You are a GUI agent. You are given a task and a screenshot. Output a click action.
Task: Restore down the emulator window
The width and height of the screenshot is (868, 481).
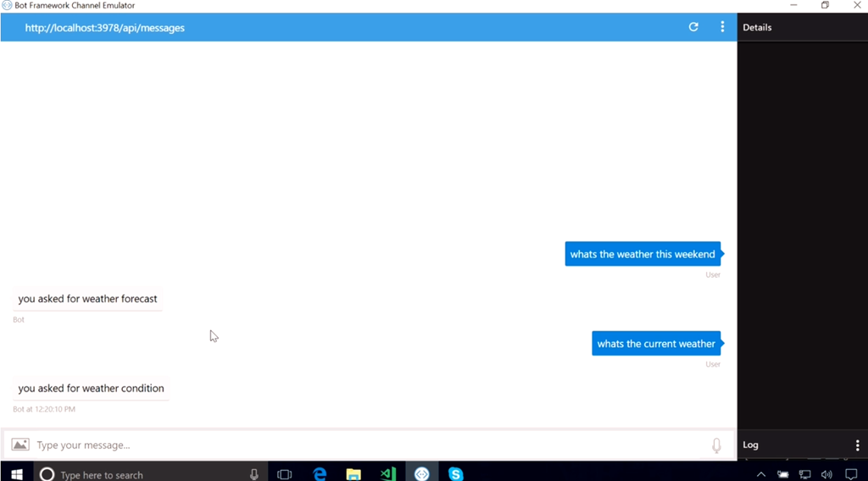(825, 5)
